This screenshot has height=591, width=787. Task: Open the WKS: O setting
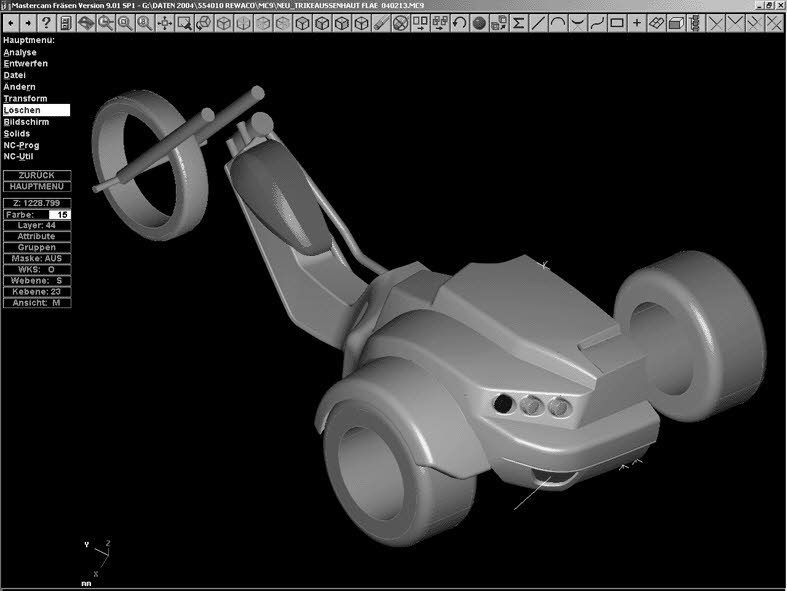pos(37,269)
